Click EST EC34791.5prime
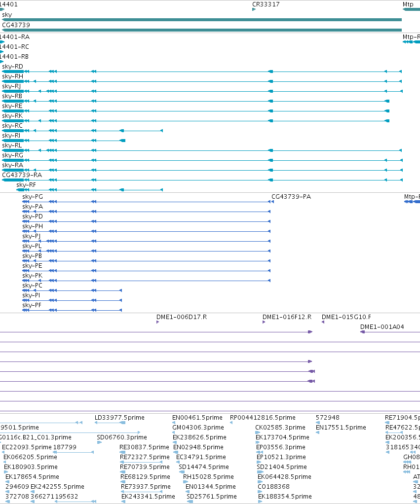 click(x=201, y=457)
